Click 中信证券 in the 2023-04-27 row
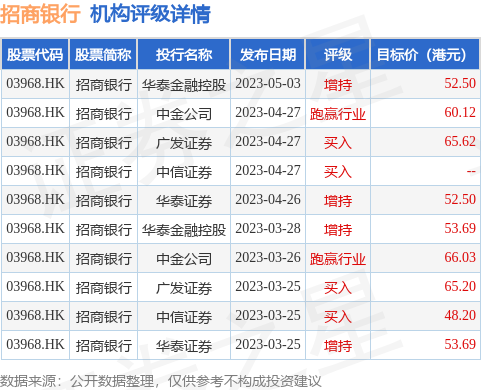This screenshot has height=390, width=481. click(184, 172)
